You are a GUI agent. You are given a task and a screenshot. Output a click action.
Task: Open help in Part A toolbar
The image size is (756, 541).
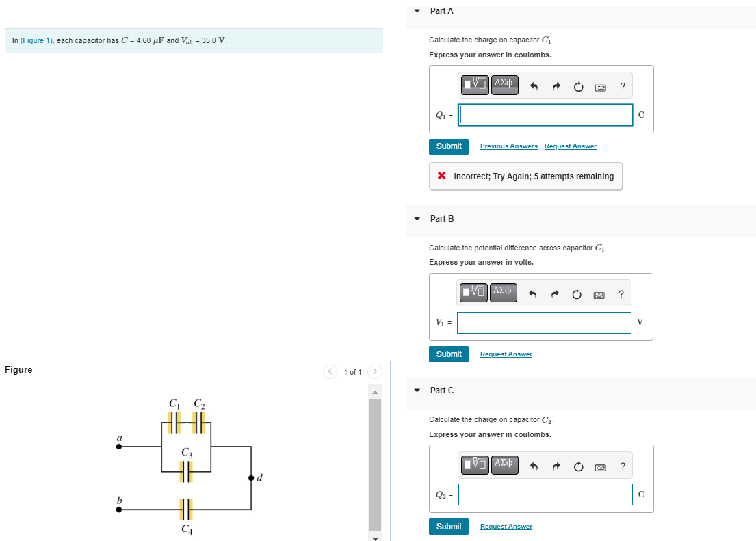point(623,86)
